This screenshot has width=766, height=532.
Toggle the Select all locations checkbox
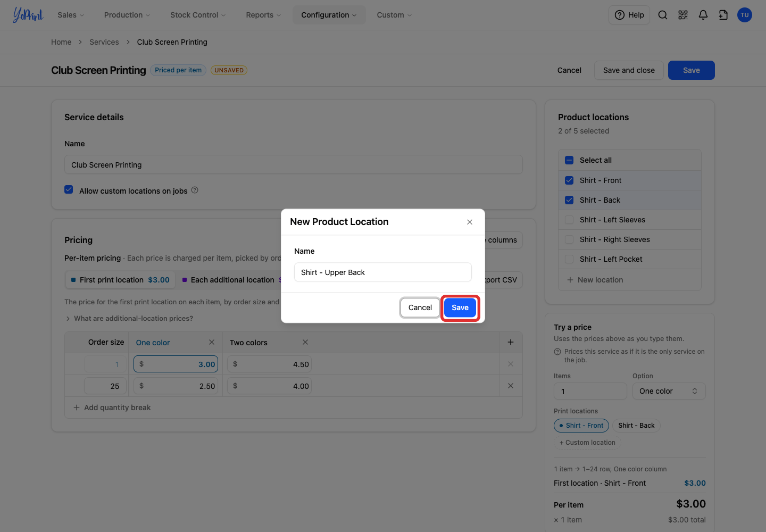coord(569,160)
